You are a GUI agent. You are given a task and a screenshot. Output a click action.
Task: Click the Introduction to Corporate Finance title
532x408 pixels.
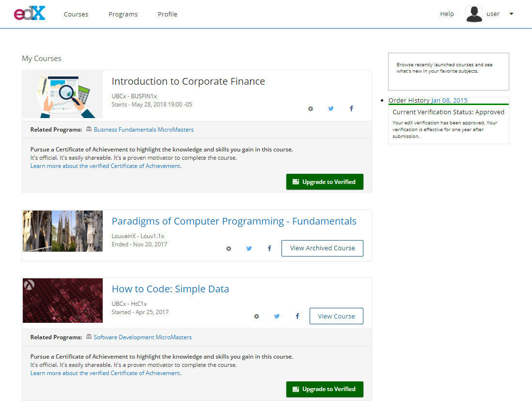tap(188, 81)
